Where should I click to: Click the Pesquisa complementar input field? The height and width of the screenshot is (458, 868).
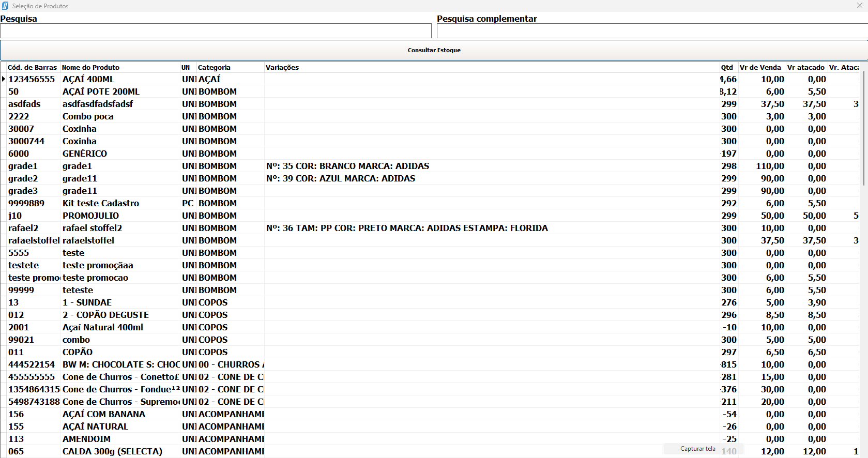tap(652, 31)
